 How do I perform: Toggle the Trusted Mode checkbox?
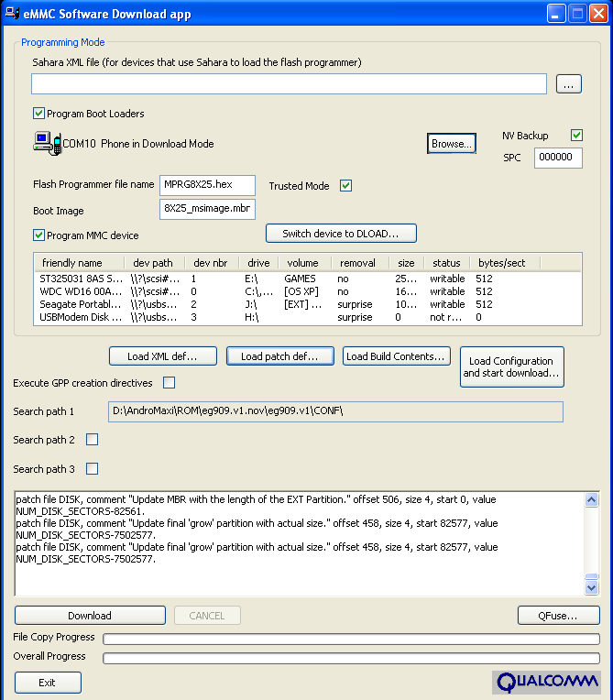click(345, 185)
